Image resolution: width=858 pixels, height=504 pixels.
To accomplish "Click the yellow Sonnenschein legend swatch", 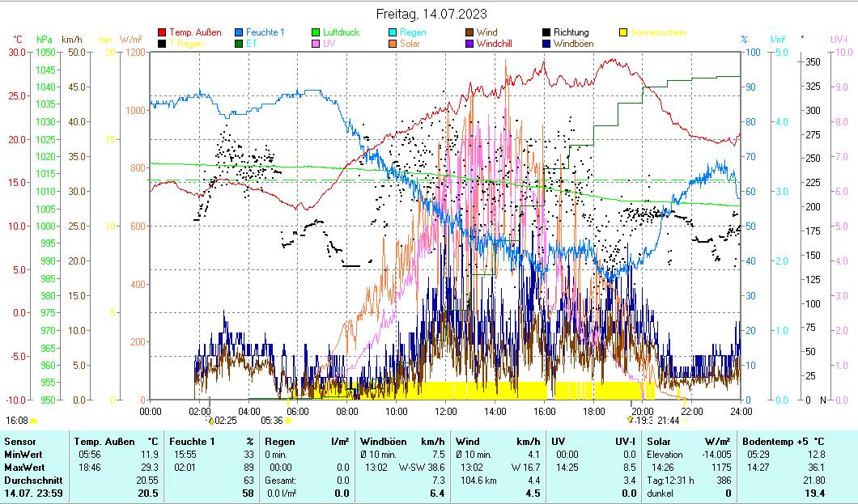I will click(x=622, y=32).
